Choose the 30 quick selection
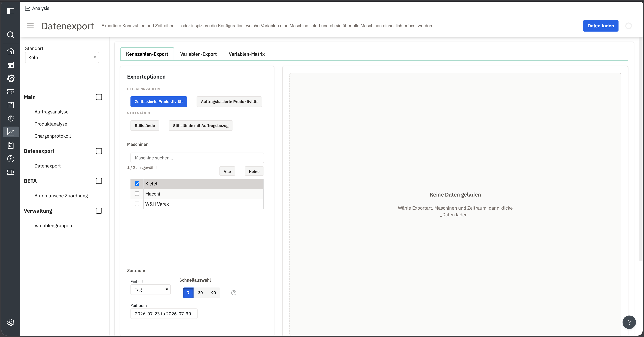This screenshot has width=644, height=337. coord(200,293)
